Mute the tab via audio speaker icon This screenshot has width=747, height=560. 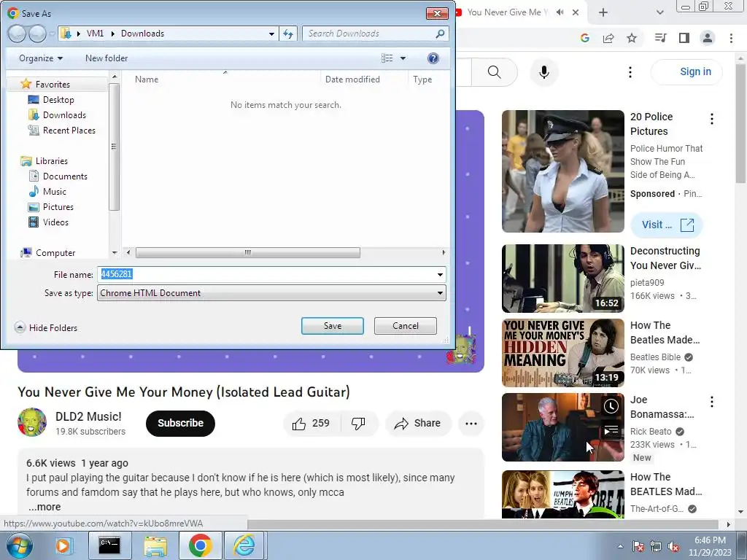click(560, 12)
